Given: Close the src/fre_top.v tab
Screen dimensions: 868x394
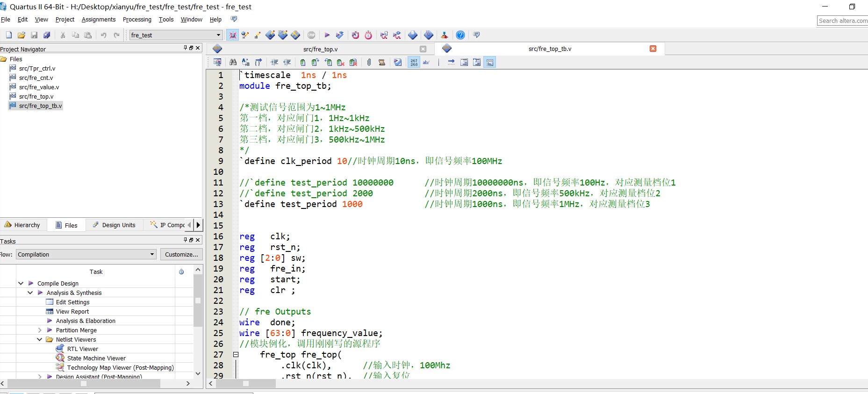Looking at the screenshot, I should (423, 49).
